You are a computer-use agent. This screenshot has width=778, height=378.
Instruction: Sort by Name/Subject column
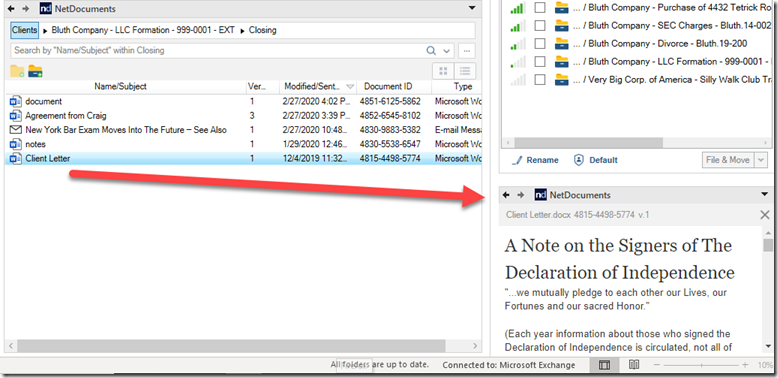120,86
